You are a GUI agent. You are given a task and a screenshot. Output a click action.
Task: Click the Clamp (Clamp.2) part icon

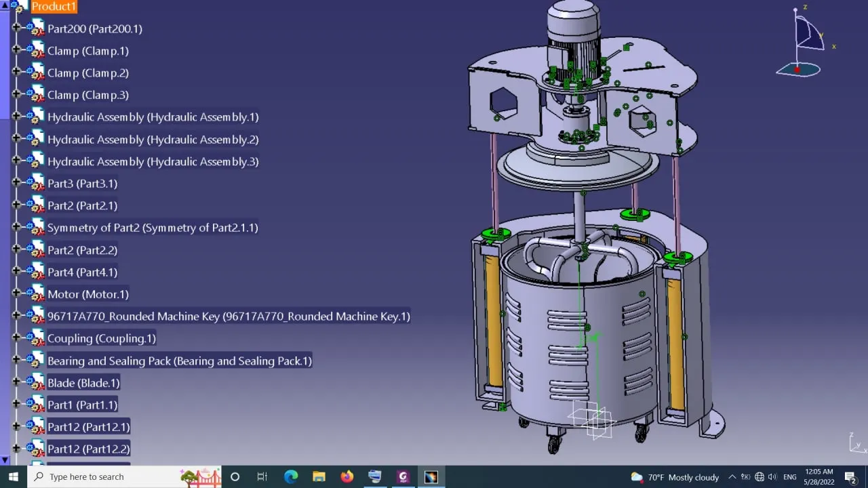(x=35, y=73)
